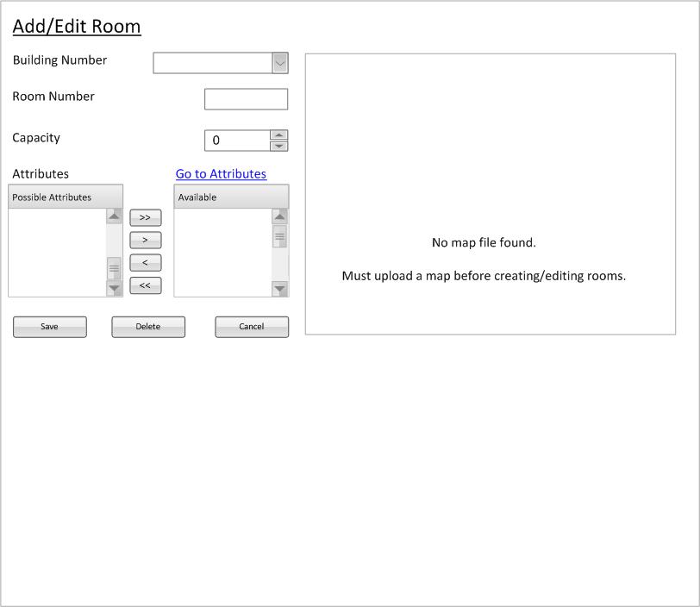This screenshot has width=700, height=607.
Task: Click the Capacity value field
Action: [x=237, y=141]
